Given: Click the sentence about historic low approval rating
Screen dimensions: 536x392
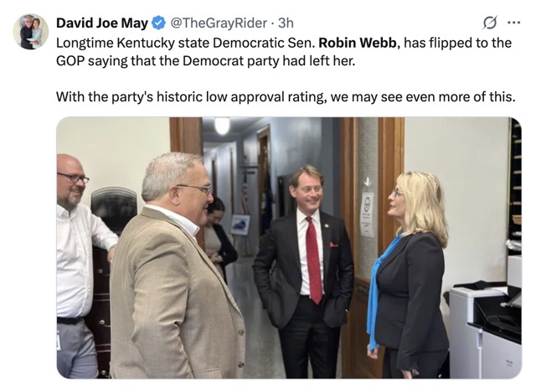Looking at the screenshot, I should [286, 97].
